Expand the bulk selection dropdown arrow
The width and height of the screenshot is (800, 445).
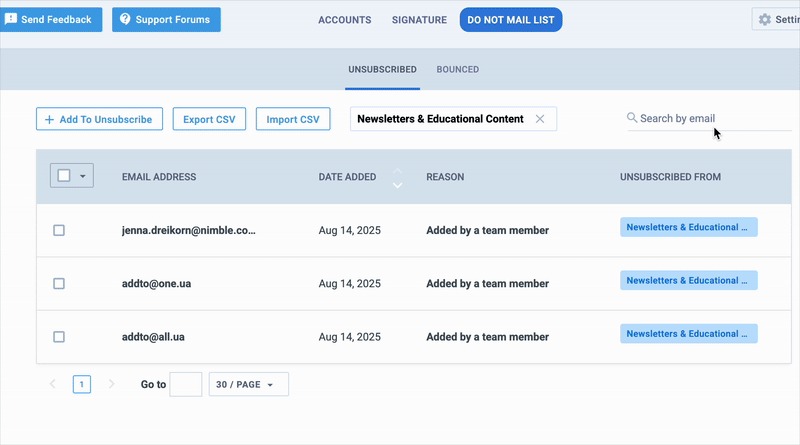point(83,176)
